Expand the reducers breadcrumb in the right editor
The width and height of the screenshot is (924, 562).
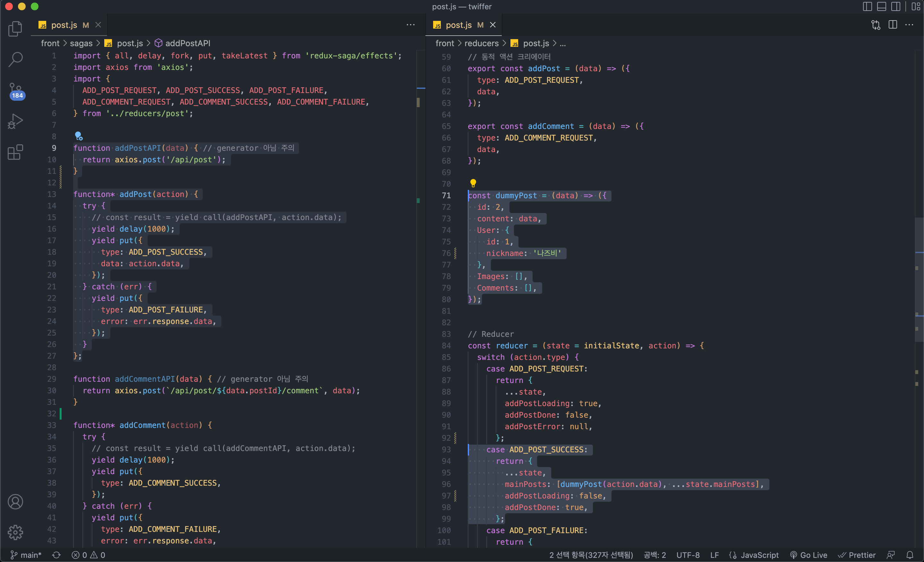coord(481,43)
